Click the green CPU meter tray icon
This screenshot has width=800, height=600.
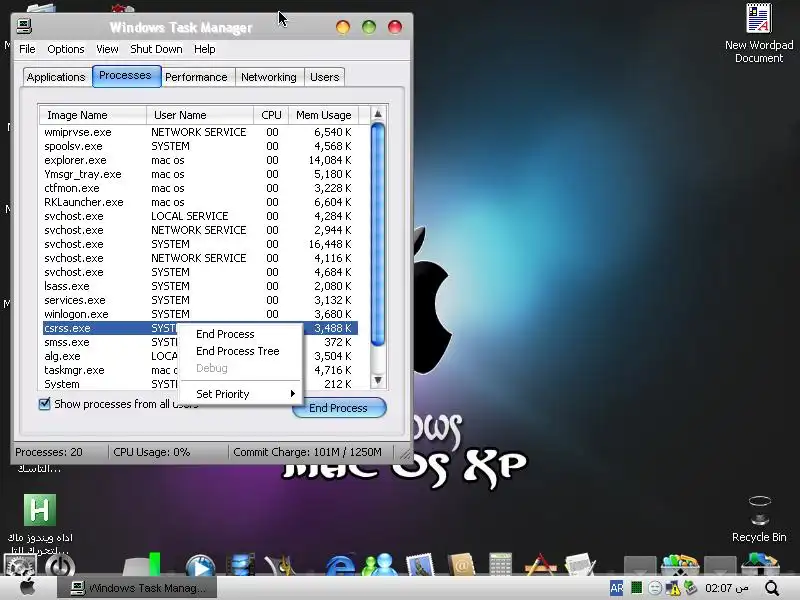[x=636, y=588]
